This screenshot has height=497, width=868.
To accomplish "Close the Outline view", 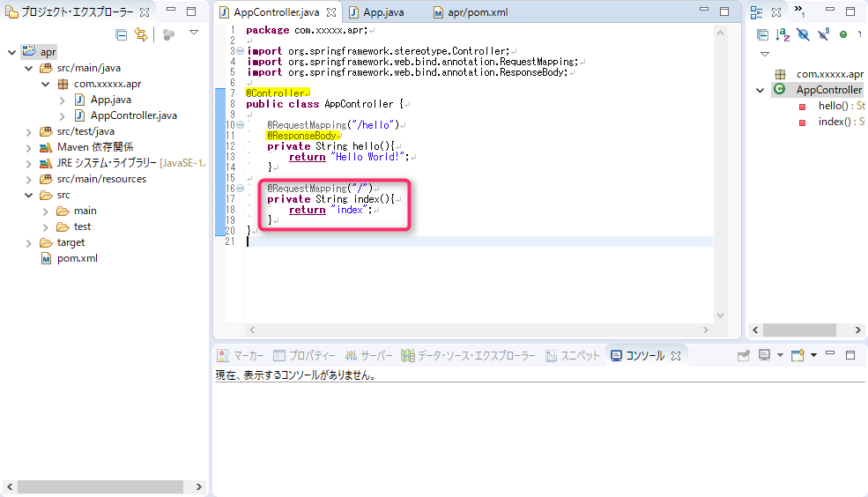I will point(776,12).
